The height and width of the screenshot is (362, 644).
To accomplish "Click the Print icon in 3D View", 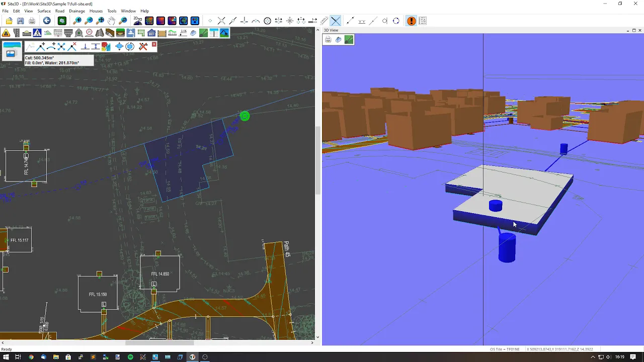I will coord(328,40).
